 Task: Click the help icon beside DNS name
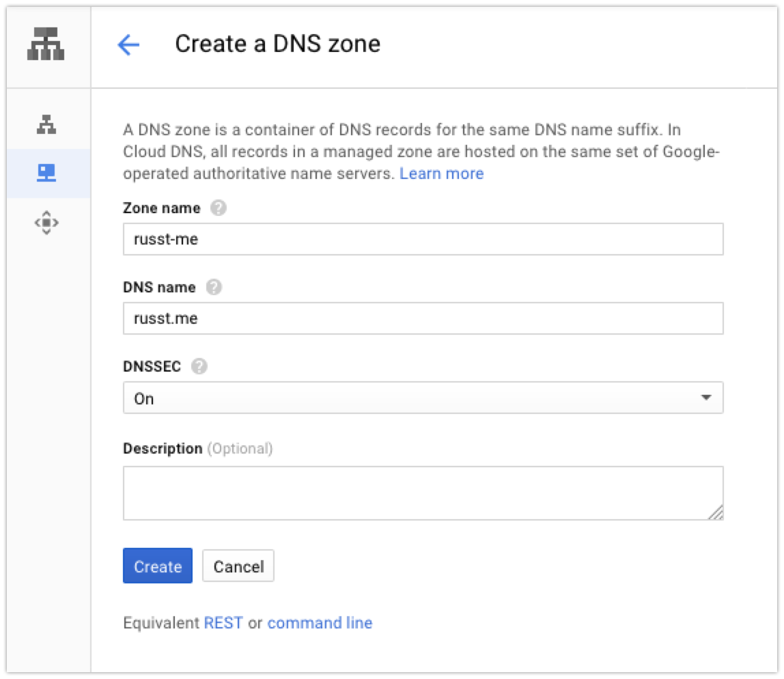214,287
